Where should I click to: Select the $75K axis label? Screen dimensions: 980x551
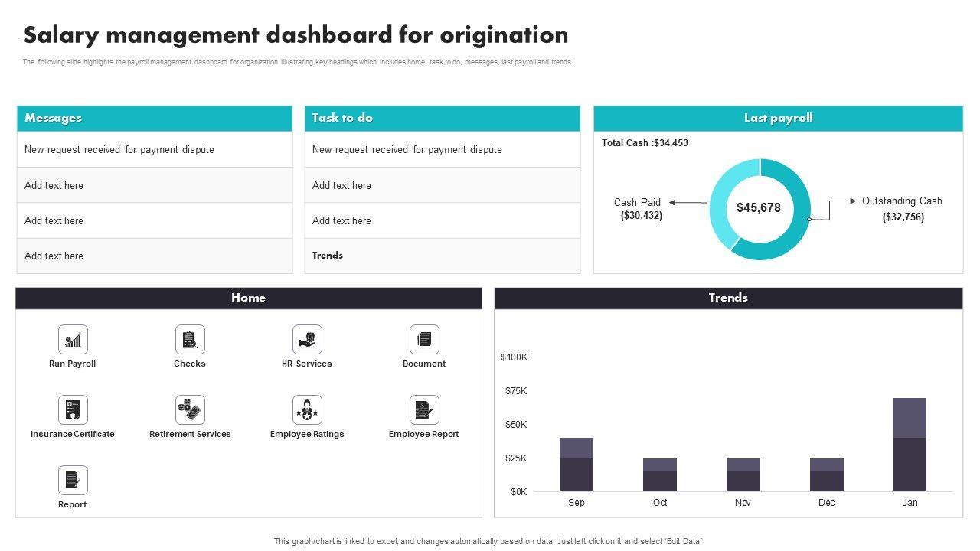(516, 391)
